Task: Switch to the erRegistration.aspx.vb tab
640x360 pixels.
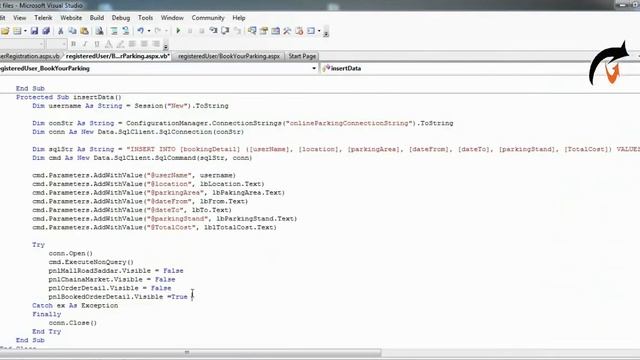Action: click(x=30, y=56)
